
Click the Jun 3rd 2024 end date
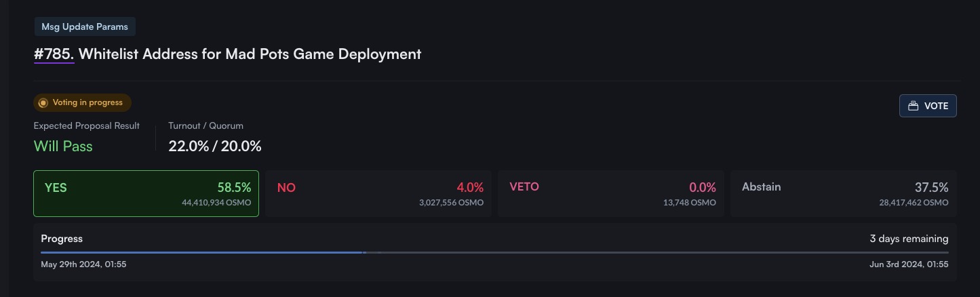909,264
